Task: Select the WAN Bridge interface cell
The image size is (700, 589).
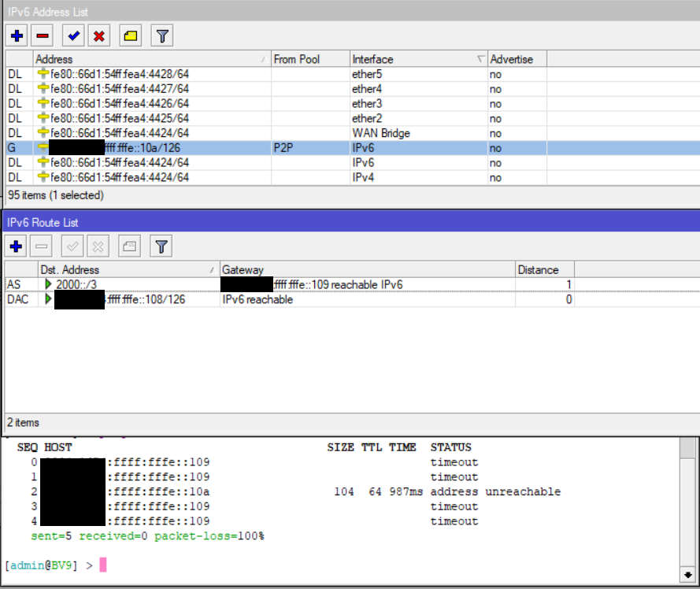Action: pyautogui.click(x=418, y=133)
